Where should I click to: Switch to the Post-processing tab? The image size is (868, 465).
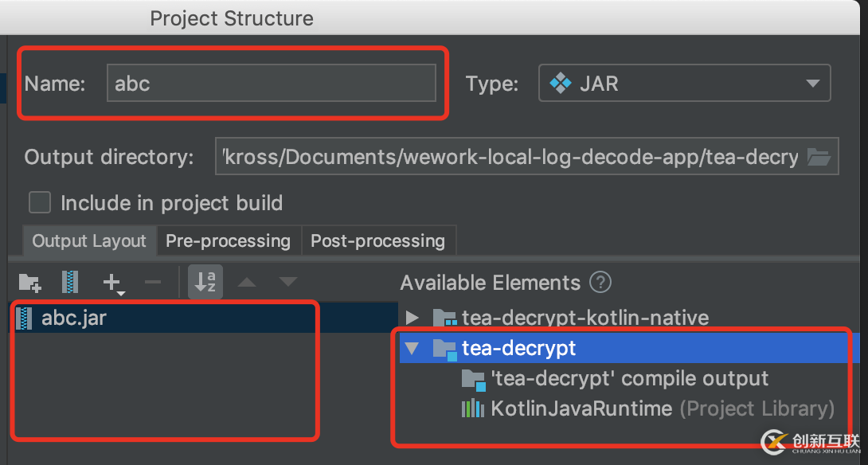pyautogui.click(x=377, y=240)
